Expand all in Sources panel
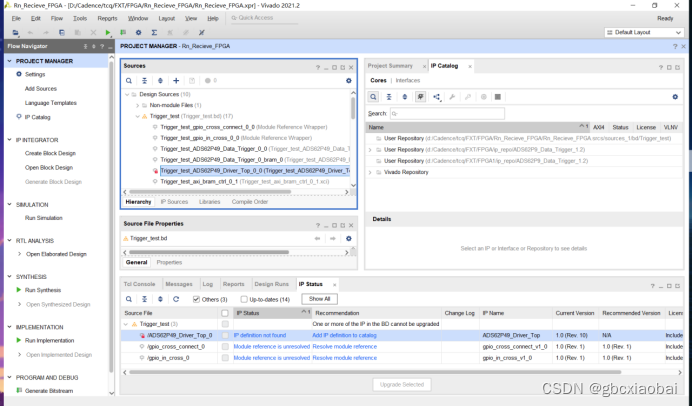The width and height of the screenshot is (692, 407). pos(160,81)
